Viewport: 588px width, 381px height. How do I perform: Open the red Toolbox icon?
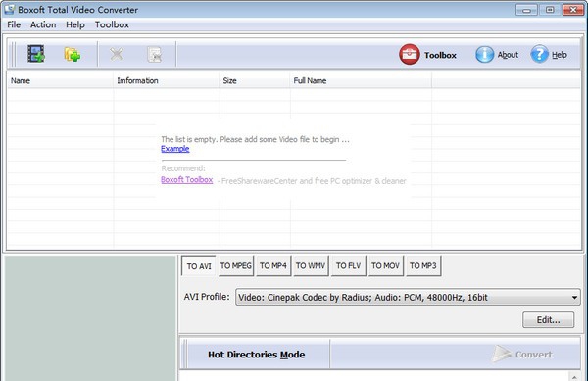(x=409, y=55)
